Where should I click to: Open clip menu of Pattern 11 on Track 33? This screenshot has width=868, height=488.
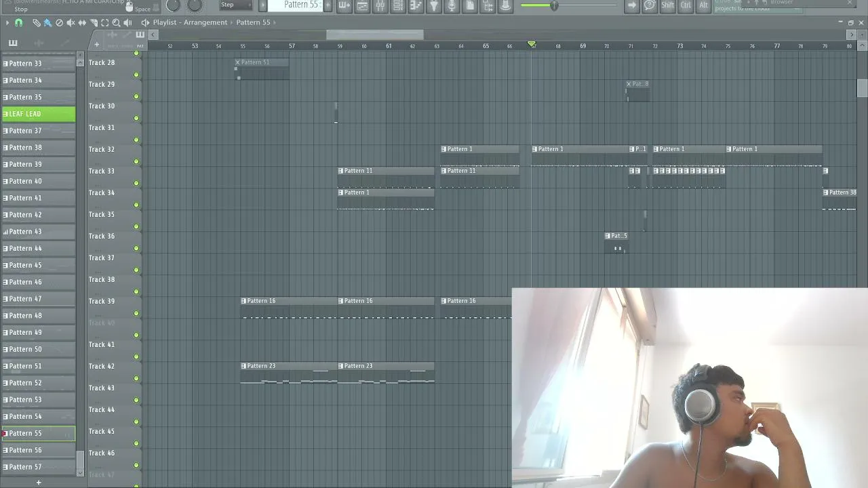click(340, 171)
